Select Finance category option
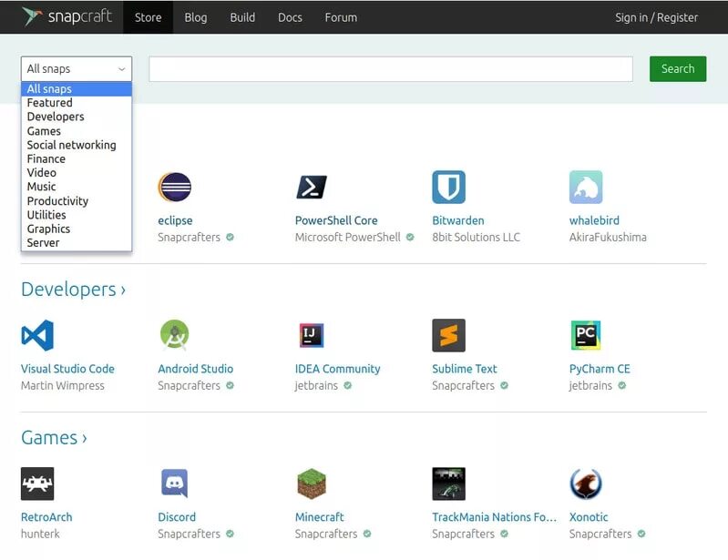This screenshot has width=728, height=560. point(77,158)
